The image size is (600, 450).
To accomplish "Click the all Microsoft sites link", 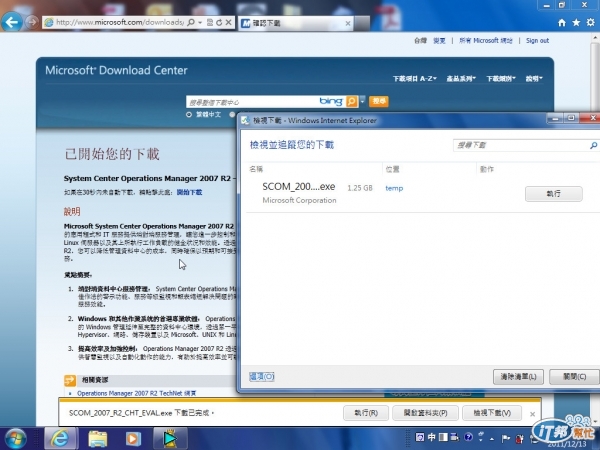I will point(486,41).
